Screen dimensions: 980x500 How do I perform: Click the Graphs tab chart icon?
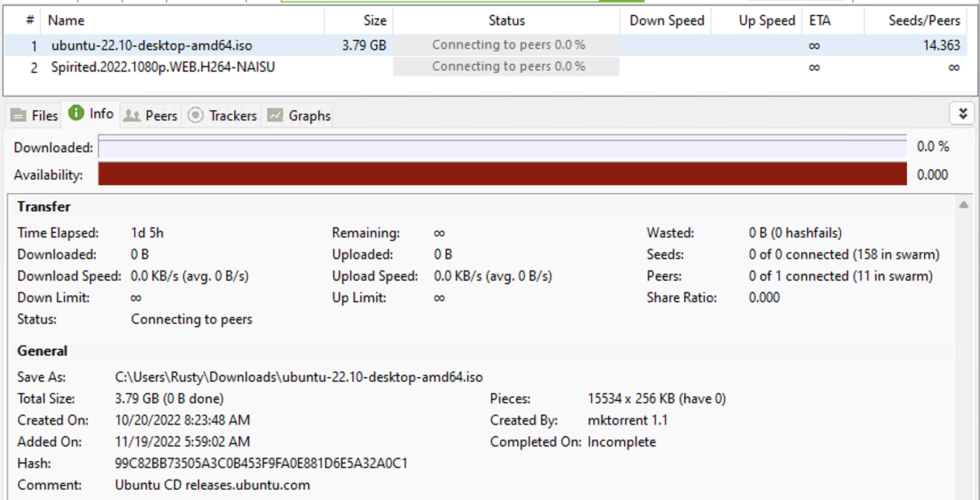(x=275, y=115)
